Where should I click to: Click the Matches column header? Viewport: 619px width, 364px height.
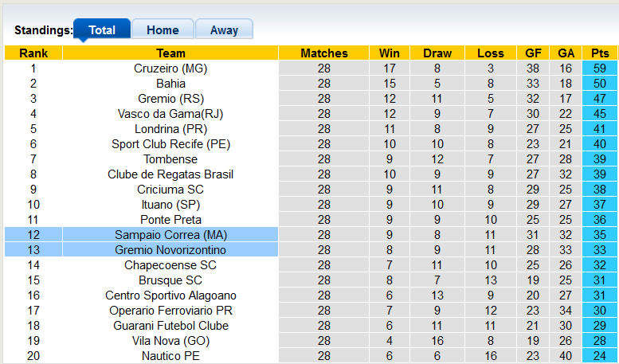pyautogui.click(x=324, y=53)
